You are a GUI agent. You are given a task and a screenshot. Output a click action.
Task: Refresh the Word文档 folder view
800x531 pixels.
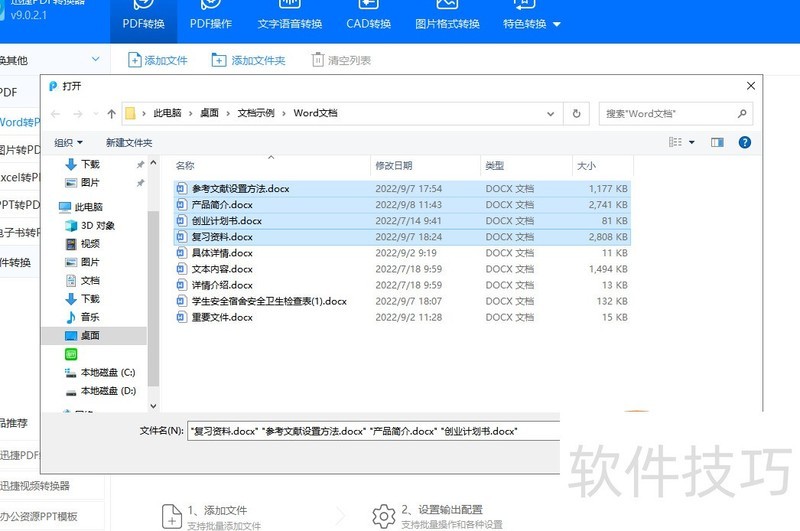pos(576,114)
